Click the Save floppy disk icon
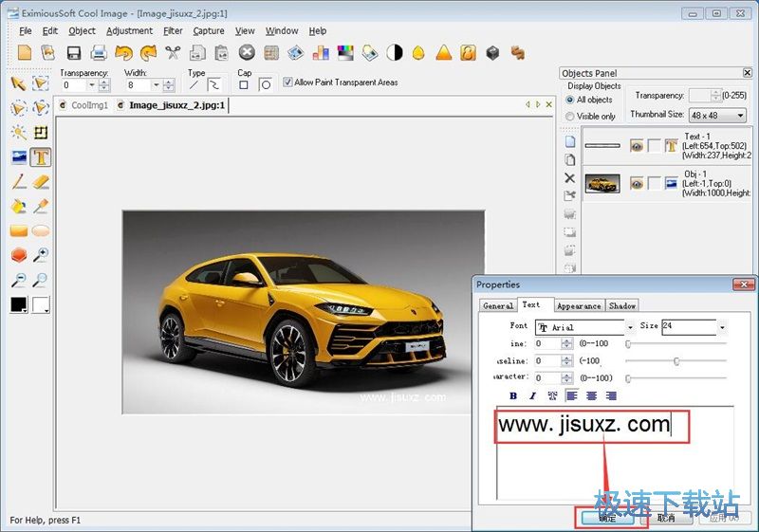 click(x=73, y=53)
